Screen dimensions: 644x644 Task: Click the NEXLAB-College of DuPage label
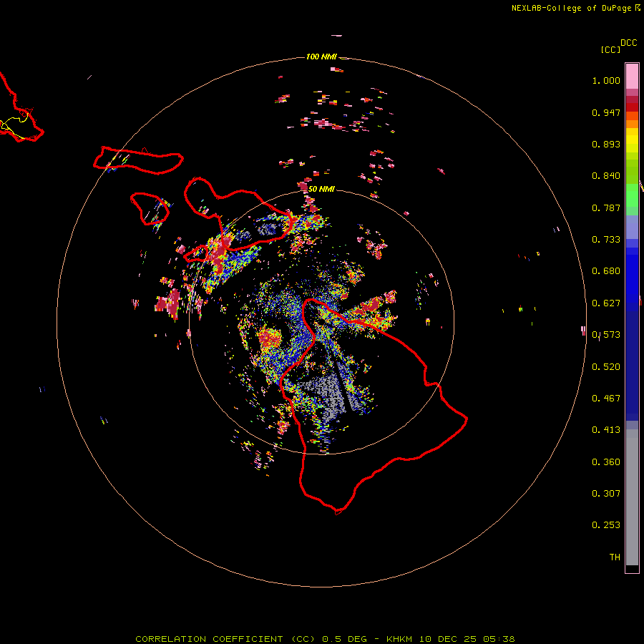point(575,8)
